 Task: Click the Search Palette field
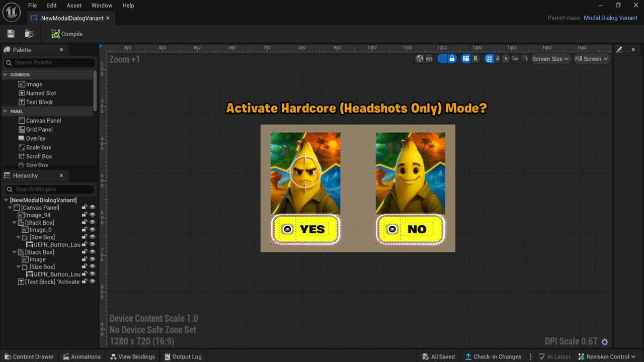[49, 62]
